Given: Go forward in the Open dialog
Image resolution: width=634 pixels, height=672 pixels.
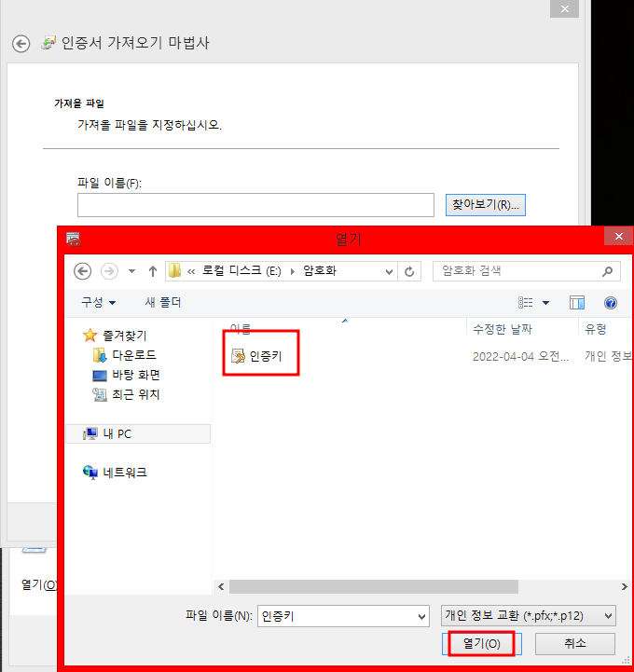Looking at the screenshot, I should pos(109,271).
